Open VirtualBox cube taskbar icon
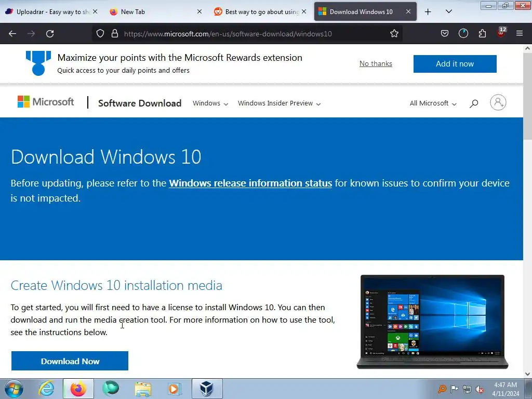Viewport: 532px width, 399px height. coord(207,389)
